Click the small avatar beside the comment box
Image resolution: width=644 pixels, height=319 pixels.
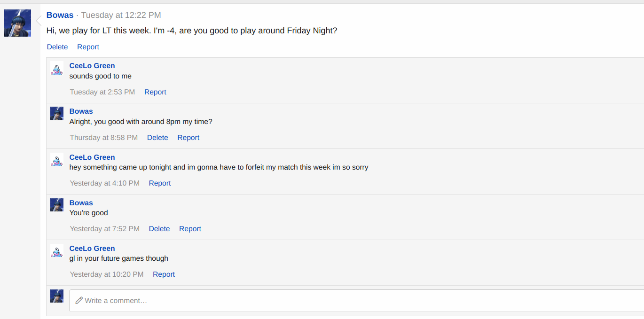coord(57,296)
